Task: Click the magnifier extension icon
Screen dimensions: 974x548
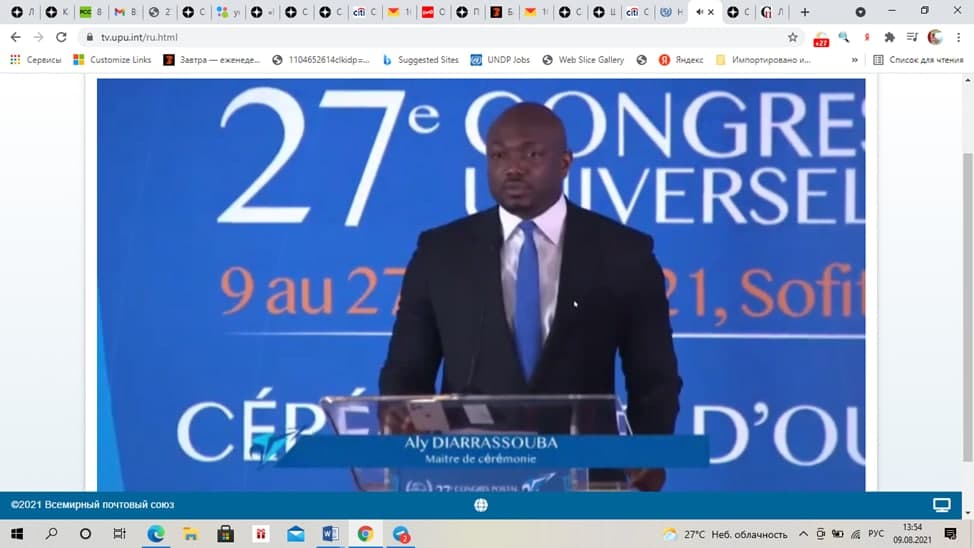Action: [844, 37]
